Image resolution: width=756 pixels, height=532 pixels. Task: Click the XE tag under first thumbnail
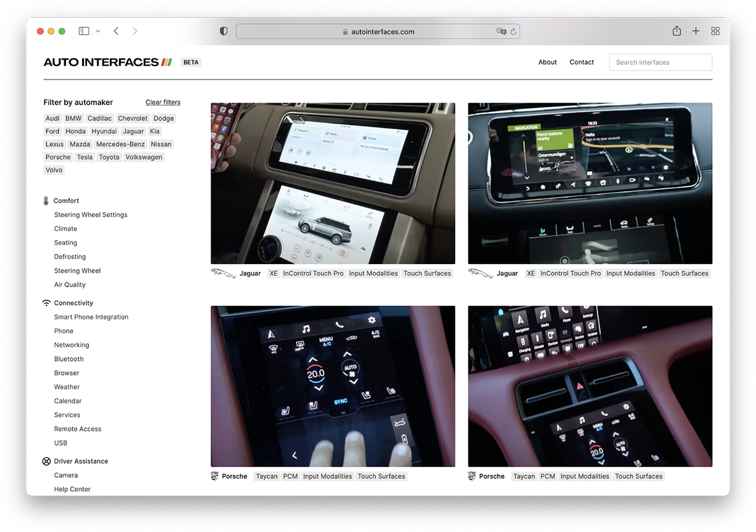274,274
